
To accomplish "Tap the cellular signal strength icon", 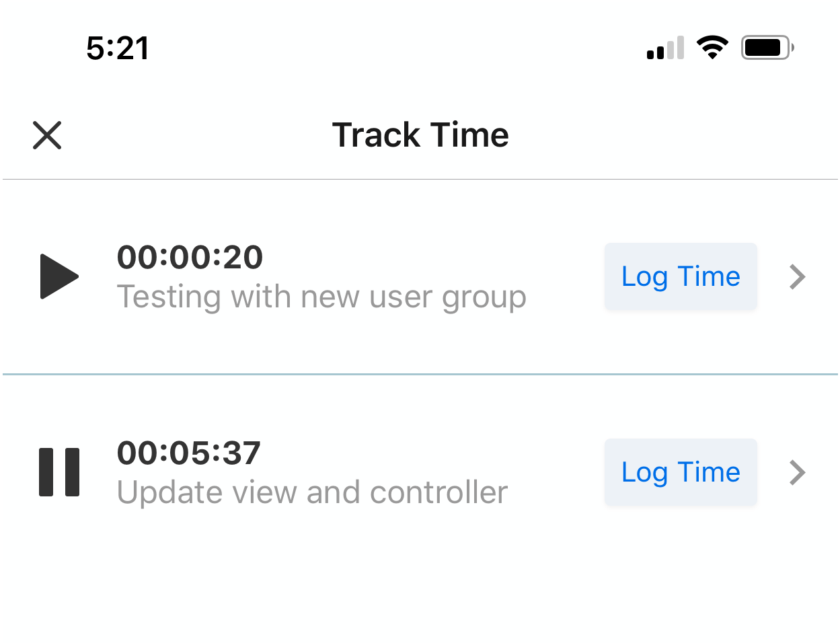I will click(x=665, y=48).
